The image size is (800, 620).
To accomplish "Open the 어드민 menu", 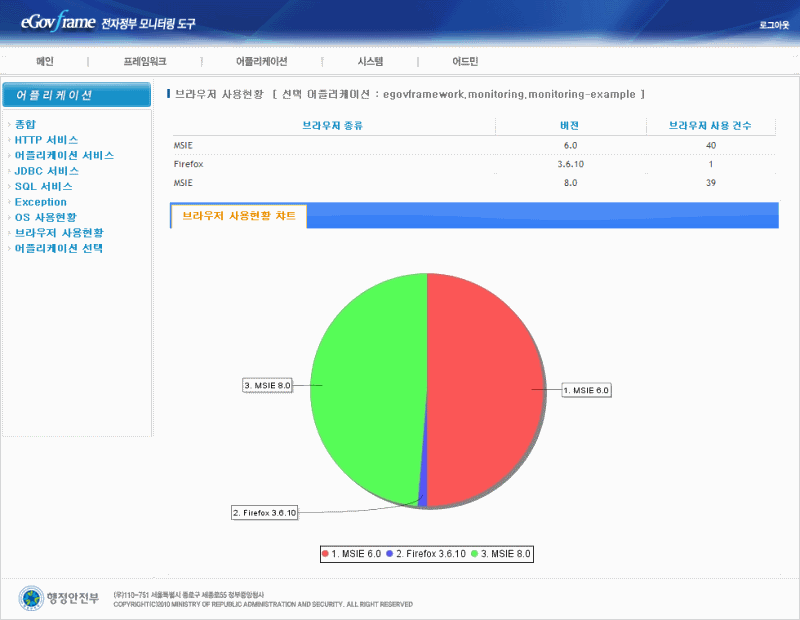I will click(465, 62).
